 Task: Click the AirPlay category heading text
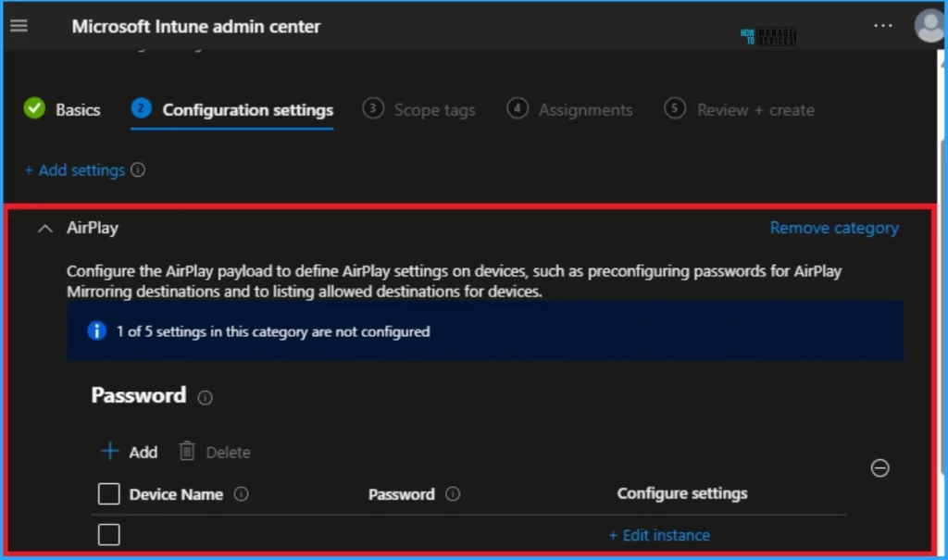point(93,228)
